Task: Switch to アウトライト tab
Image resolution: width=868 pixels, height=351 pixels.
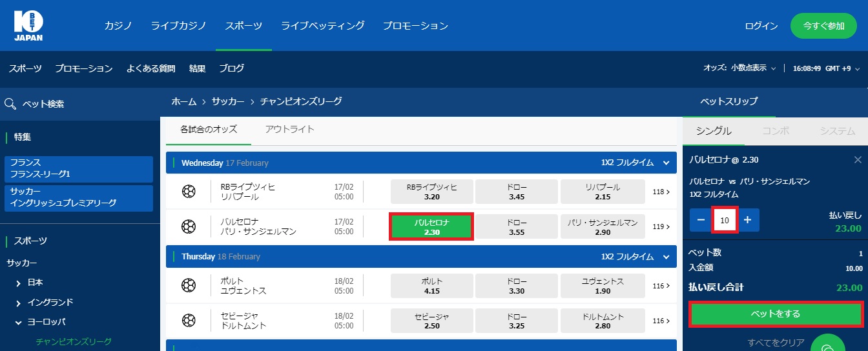Action: [x=289, y=129]
